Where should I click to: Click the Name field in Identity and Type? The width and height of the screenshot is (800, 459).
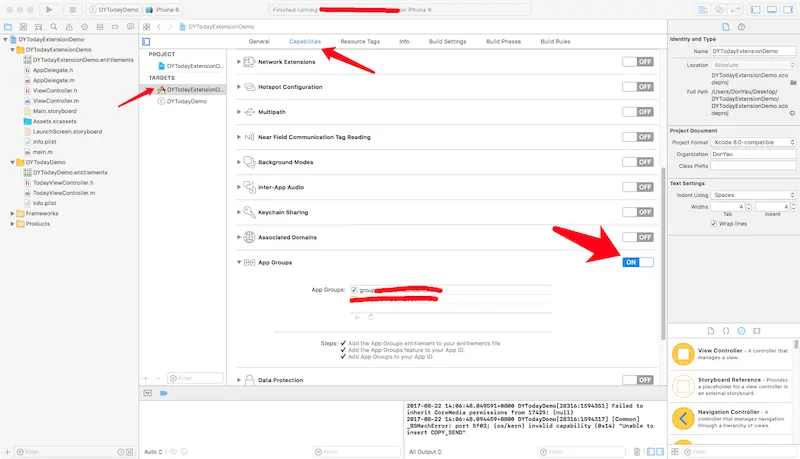753,51
